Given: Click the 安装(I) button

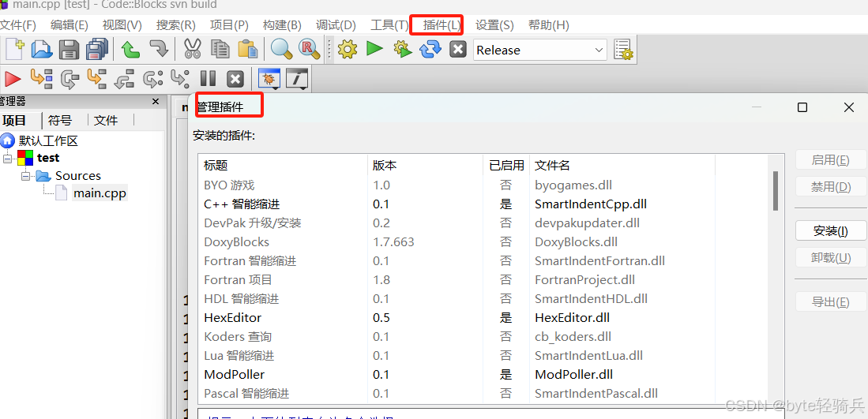Looking at the screenshot, I should tap(831, 231).
